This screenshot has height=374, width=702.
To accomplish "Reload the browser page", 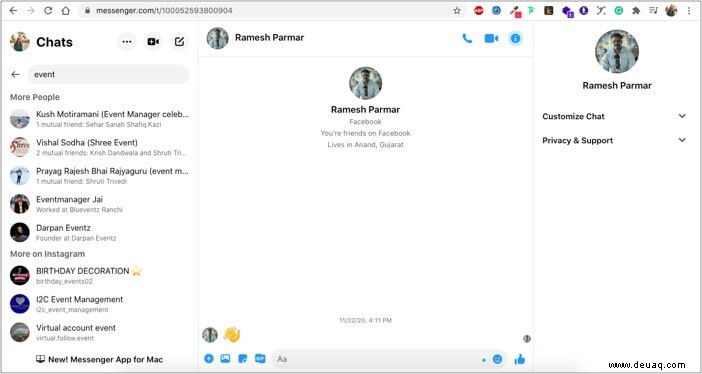I will (x=48, y=10).
